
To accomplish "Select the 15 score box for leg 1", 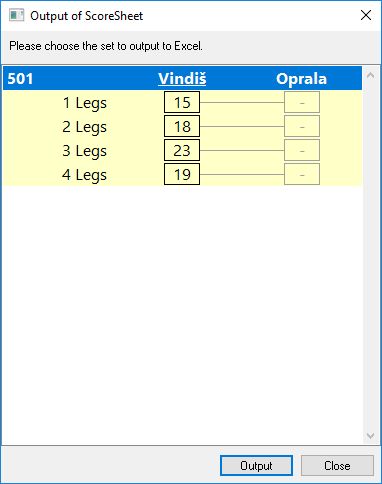I will tap(182, 102).
